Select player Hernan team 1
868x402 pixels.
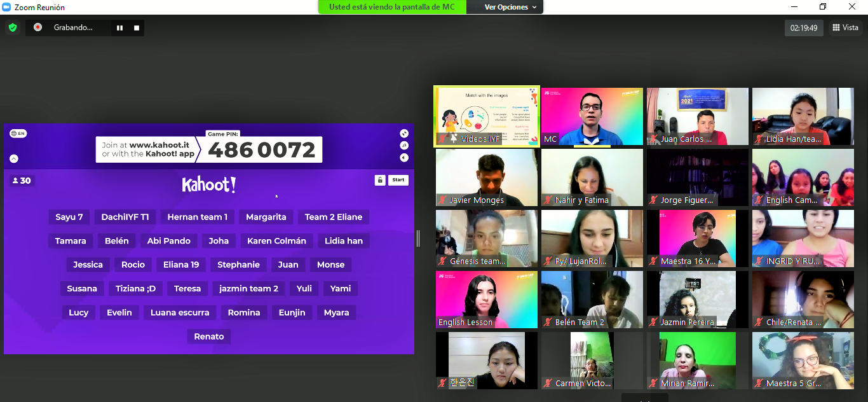198,217
